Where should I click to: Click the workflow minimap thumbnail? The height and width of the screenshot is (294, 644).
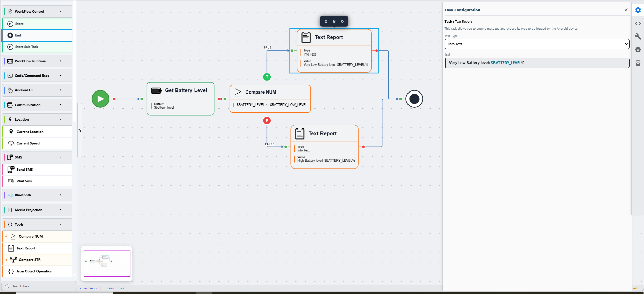(x=107, y=263)
